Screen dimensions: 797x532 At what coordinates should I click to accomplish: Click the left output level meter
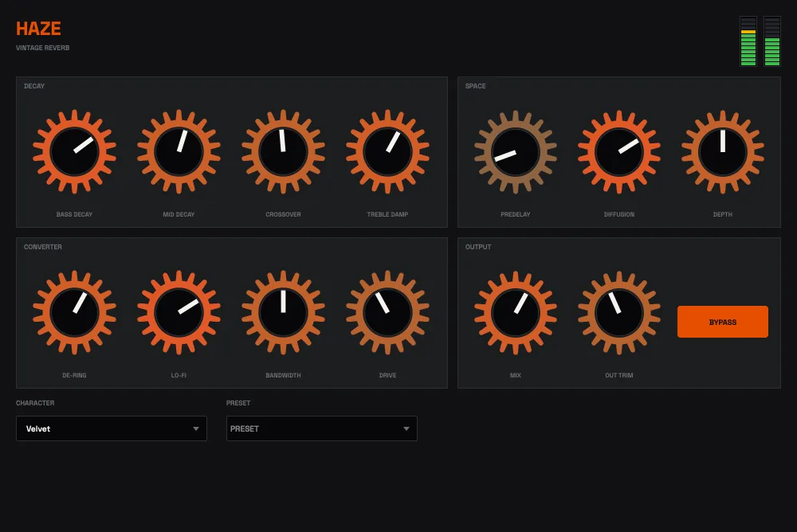(x=748, y=41)
